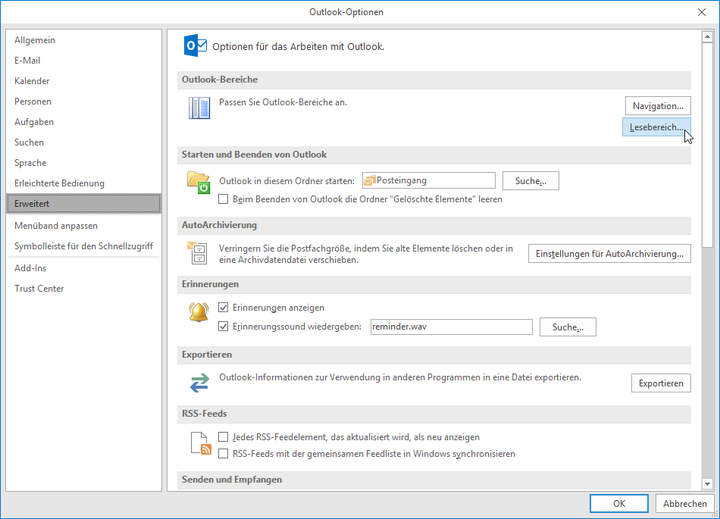Click the AutoArchivierung section heading
This screenshot has width=720, height=519.
[x=219, y=225]
